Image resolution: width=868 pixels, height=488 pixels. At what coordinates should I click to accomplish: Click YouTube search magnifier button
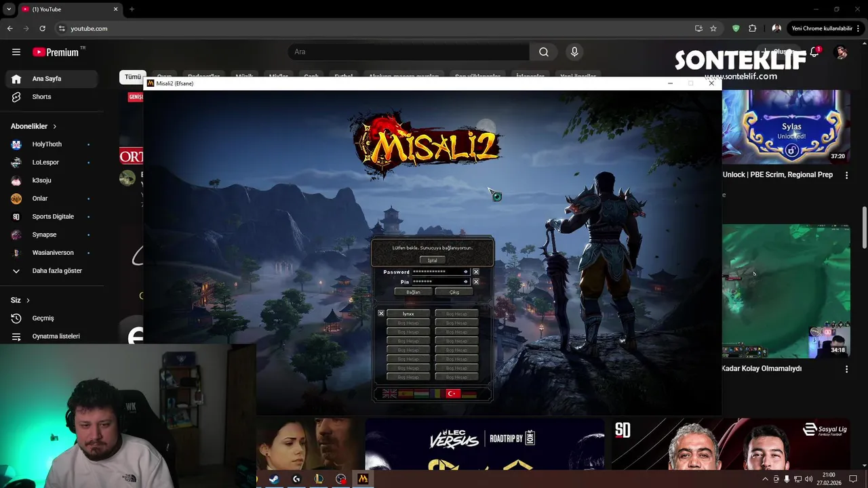(544, 52)
